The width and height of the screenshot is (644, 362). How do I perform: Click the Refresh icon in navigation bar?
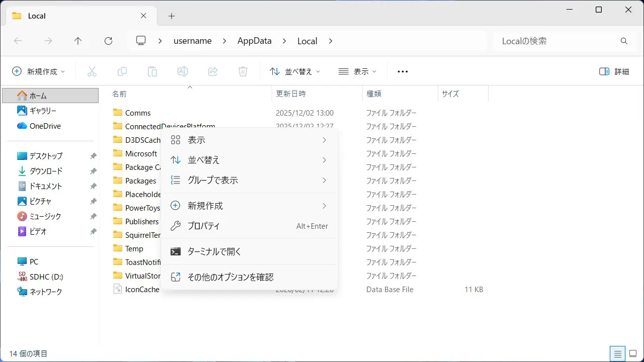coord(108,41)
